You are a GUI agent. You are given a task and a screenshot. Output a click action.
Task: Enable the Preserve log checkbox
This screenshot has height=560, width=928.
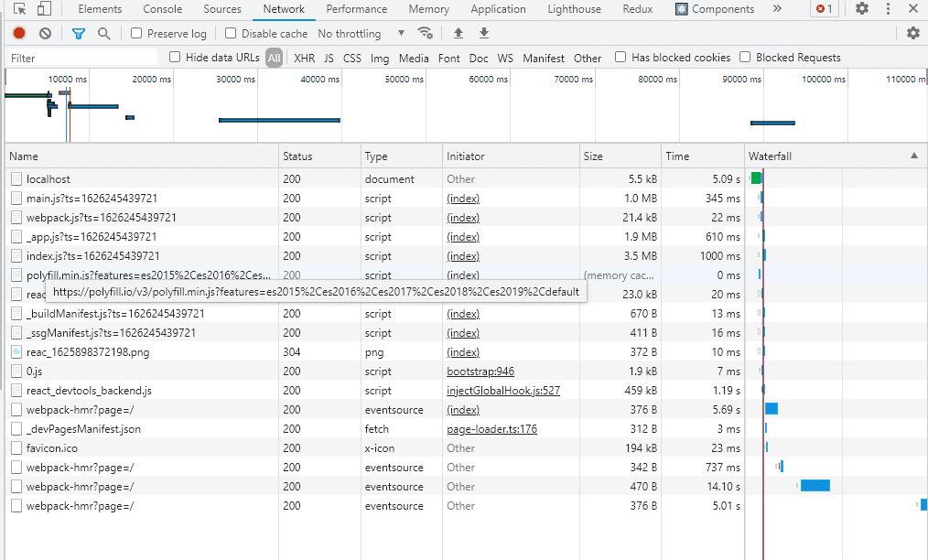pyautogui.click(x=136, y=34)
